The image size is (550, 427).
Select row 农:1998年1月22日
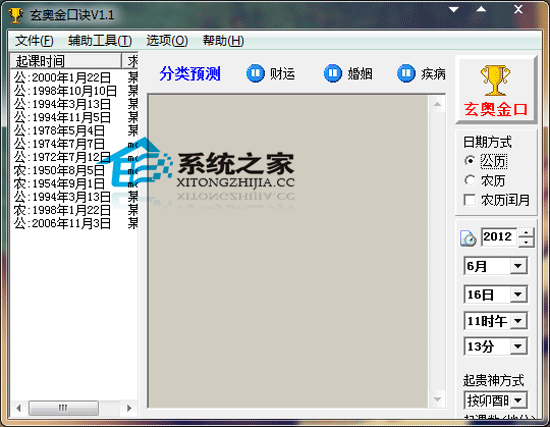[62, 210]
